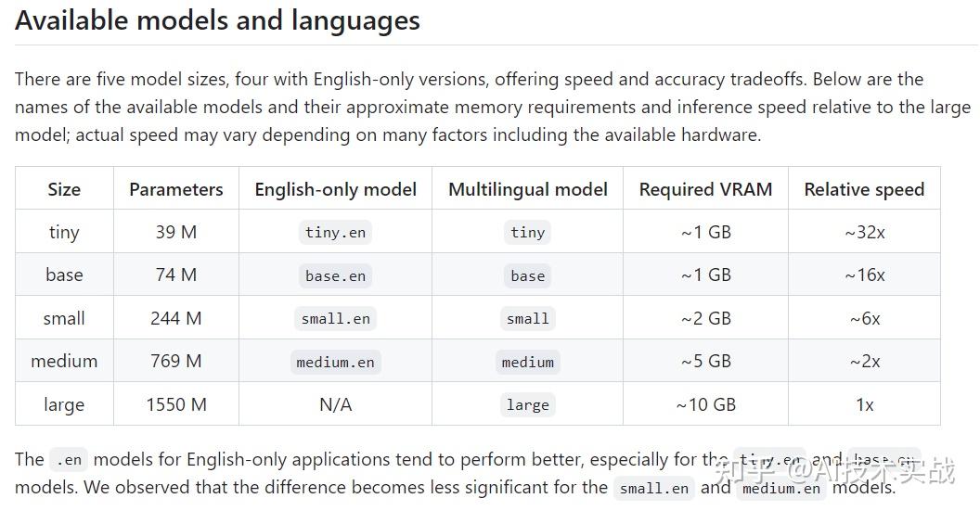Click the tiny.en code label in the table
The image size is (980, 511).
tap(335, 233)
